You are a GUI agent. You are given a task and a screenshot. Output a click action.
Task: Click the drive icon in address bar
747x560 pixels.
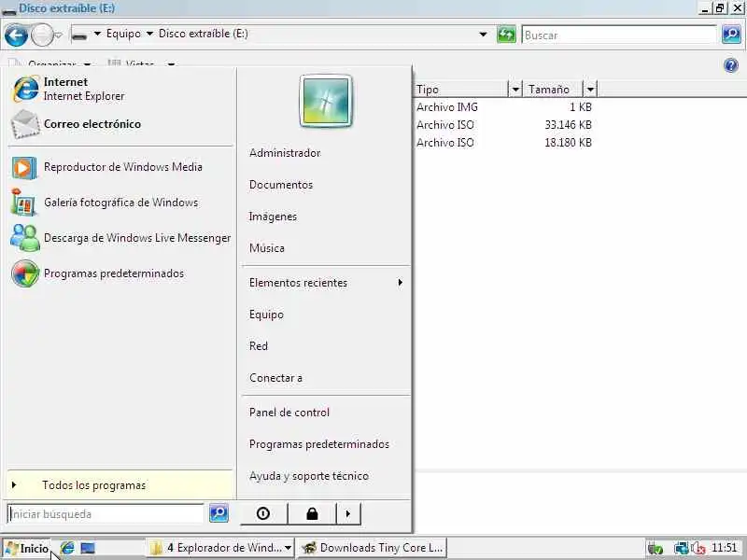coord(79,35)
